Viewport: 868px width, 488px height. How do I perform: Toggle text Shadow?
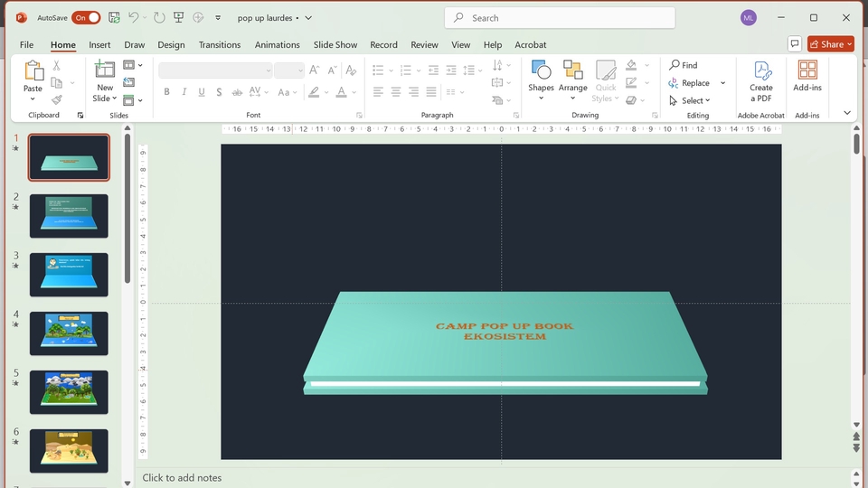tap(219, 92)
